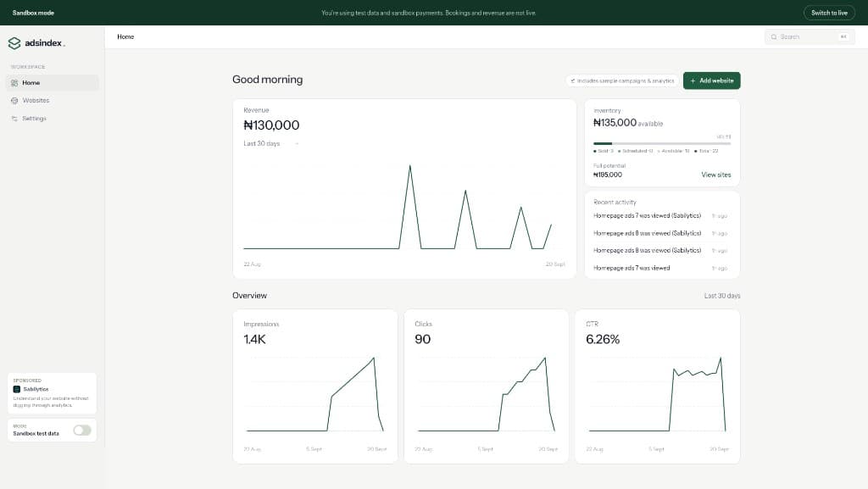Toggle the Sandbox test data switch
This screenshot has width=868, height=489.
(x=82, y=431)
